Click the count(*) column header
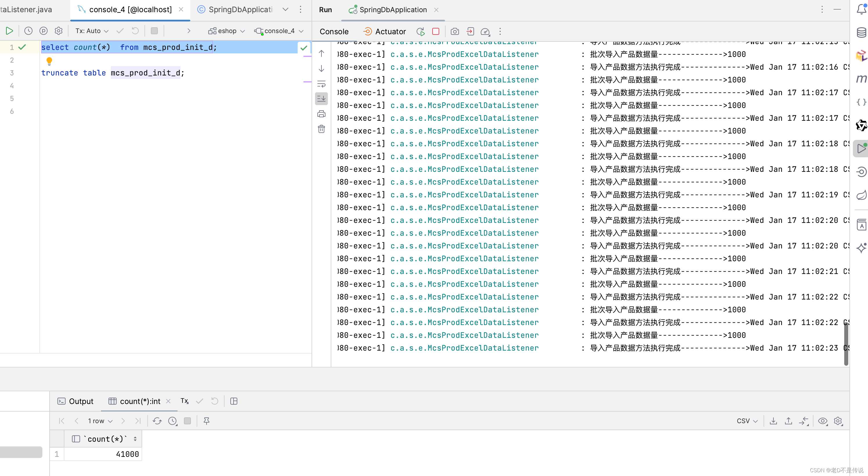 [105, 439]
